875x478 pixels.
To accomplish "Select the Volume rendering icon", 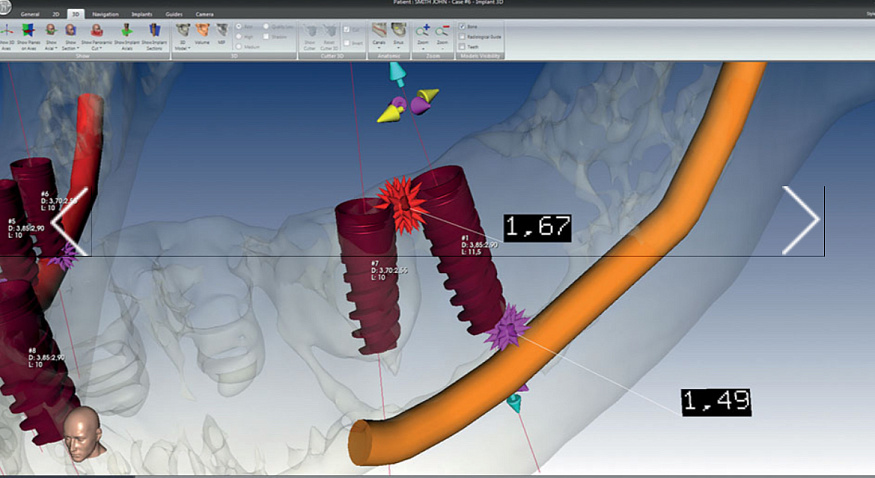I will click(202, 31).
